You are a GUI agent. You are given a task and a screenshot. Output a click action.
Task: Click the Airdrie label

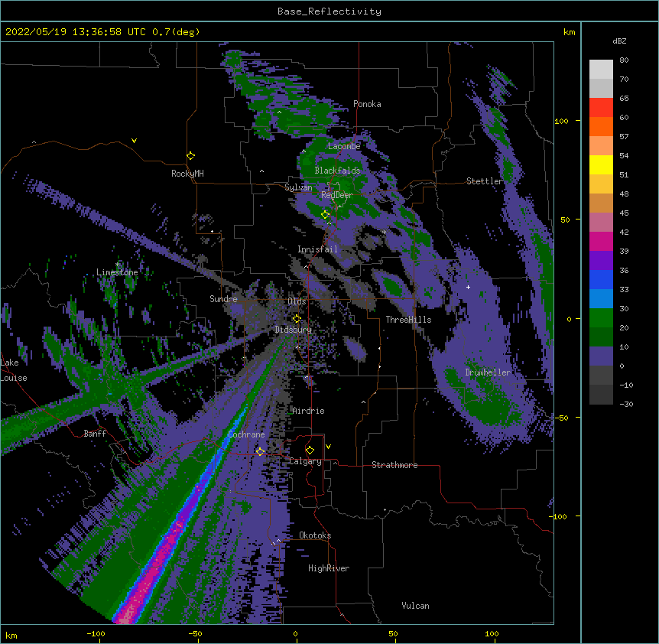click(x=308, y=411)
